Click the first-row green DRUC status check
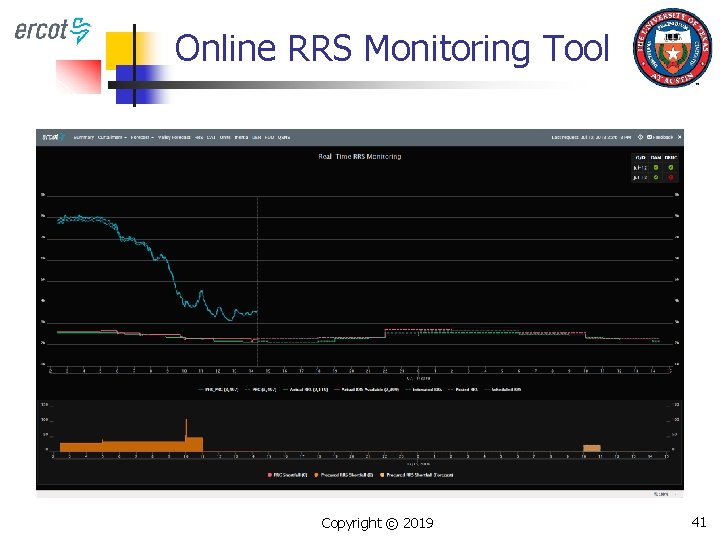The image size is (720, 540). (x=671, y=168)
